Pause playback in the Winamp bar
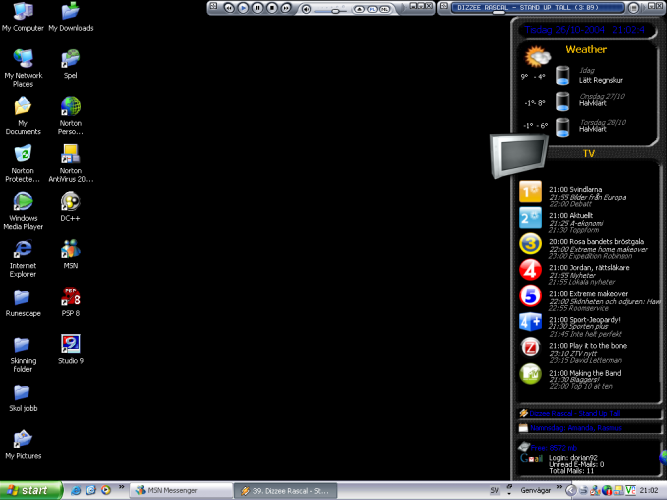The width and height of the screenshot is (667, 500). coord(257,8)
